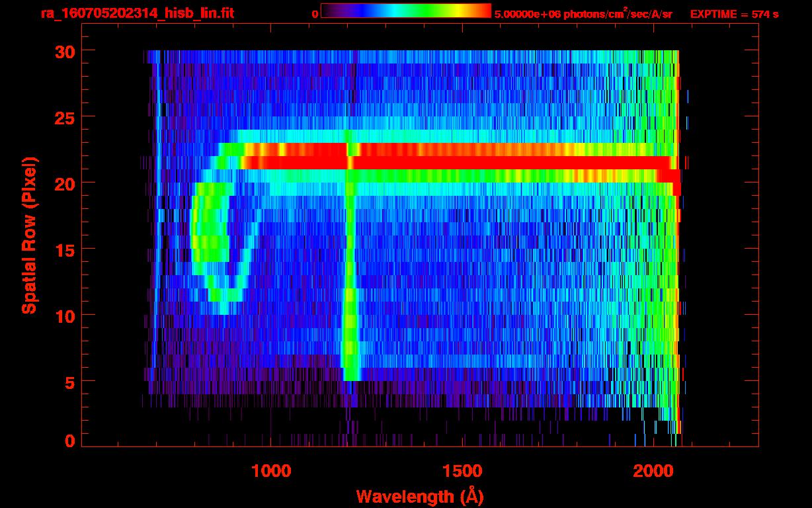Image resolution: width=812 pixels, height=508 pixels.
Task: Click the 1500 wavelength tick label
Action: point(462,471)
